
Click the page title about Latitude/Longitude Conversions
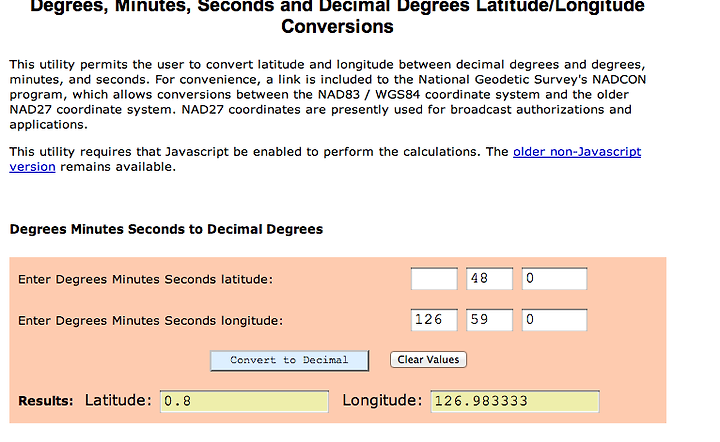pyautogui.click(x=338, y=17)
